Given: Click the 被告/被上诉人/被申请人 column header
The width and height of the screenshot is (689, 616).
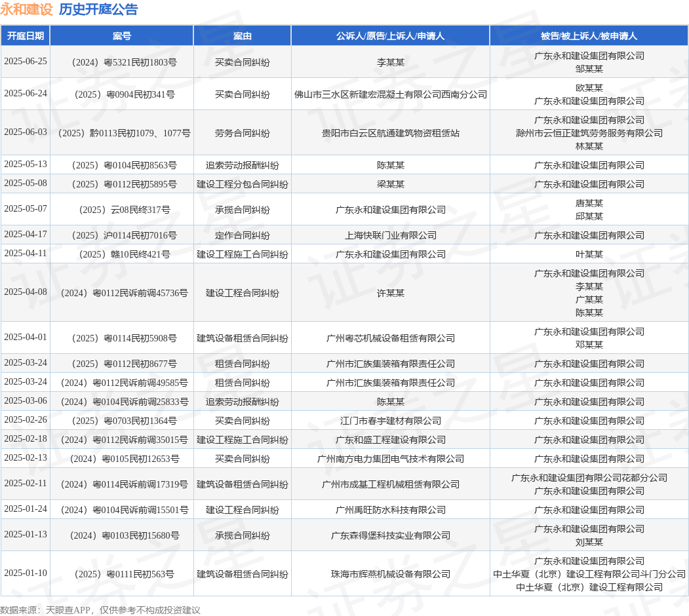Looking at the screenshot, I should [x=589, y=36].
